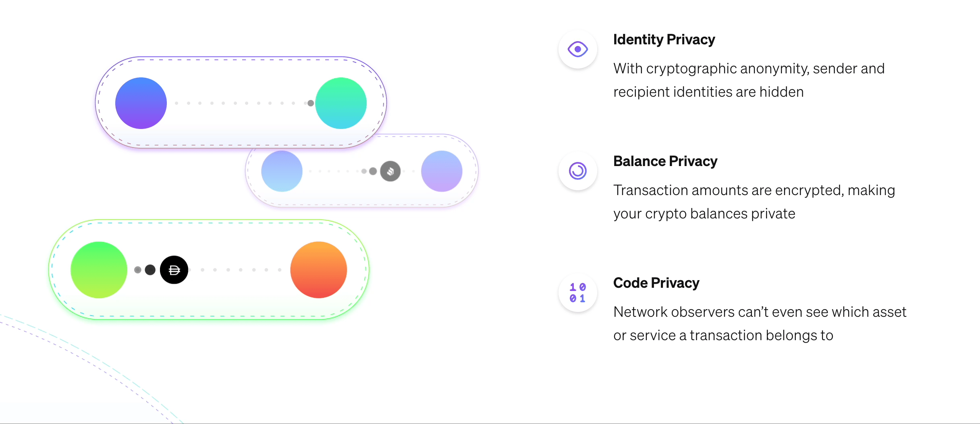Click the gray Compound token icon
The height and width of the screenshot is (424, 980).
[x=390, y=171]
